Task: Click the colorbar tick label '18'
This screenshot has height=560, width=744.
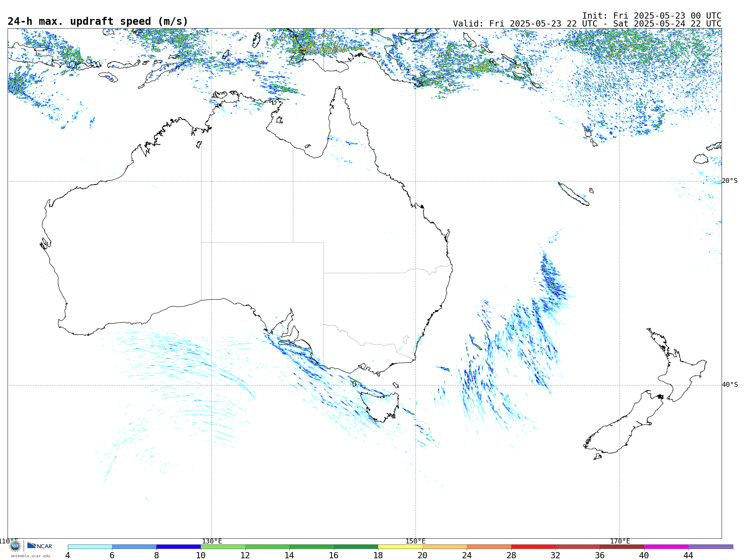Action: 378,556
